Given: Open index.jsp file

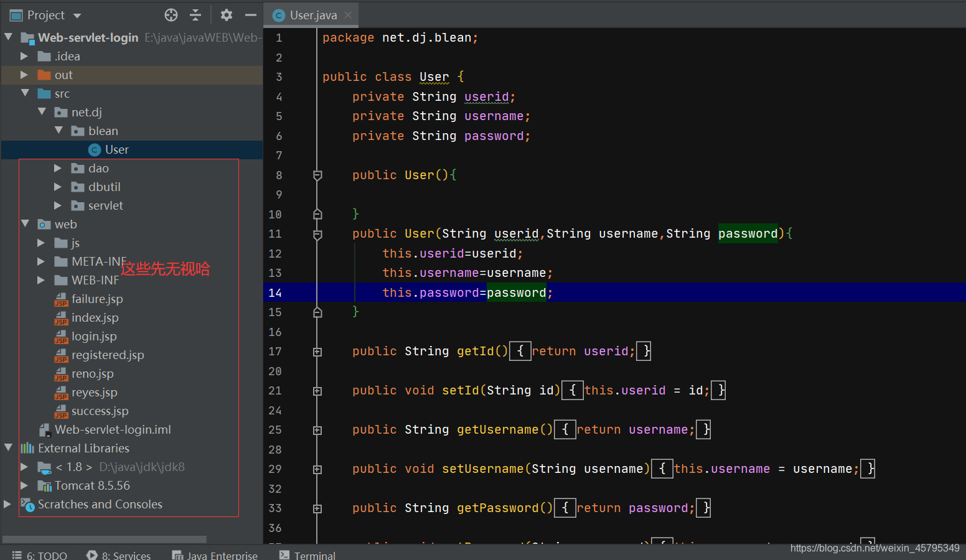Looking at the screenshot, I should point(95,317).
